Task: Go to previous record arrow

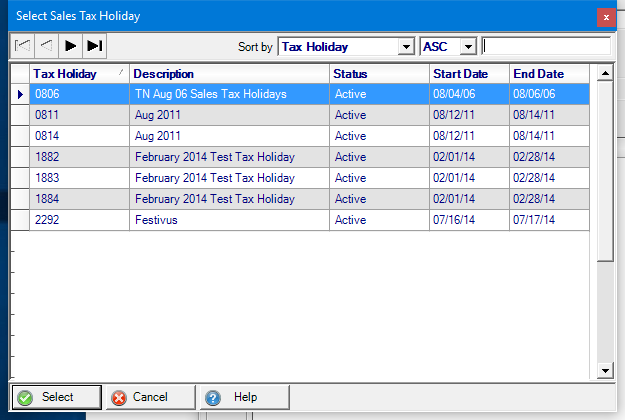Action: click(46, 46)
